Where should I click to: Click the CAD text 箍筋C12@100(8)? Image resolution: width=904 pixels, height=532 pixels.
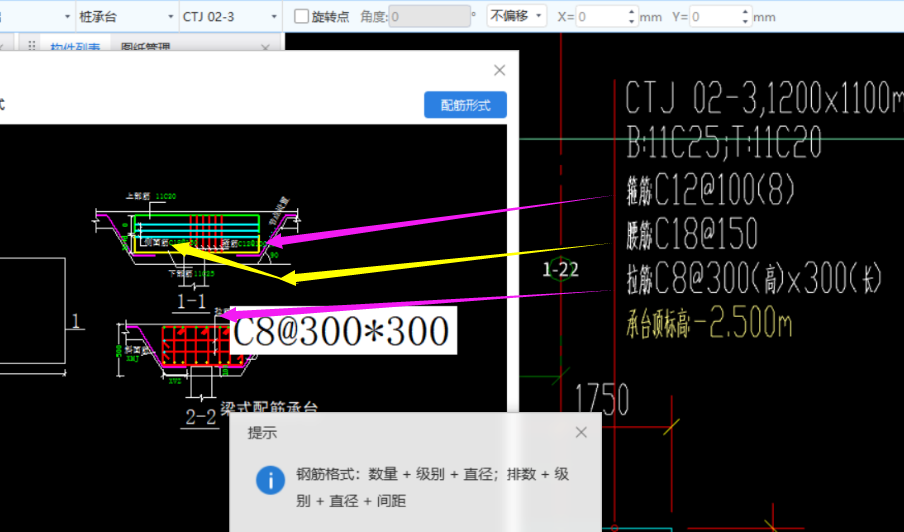pos(711,190)
